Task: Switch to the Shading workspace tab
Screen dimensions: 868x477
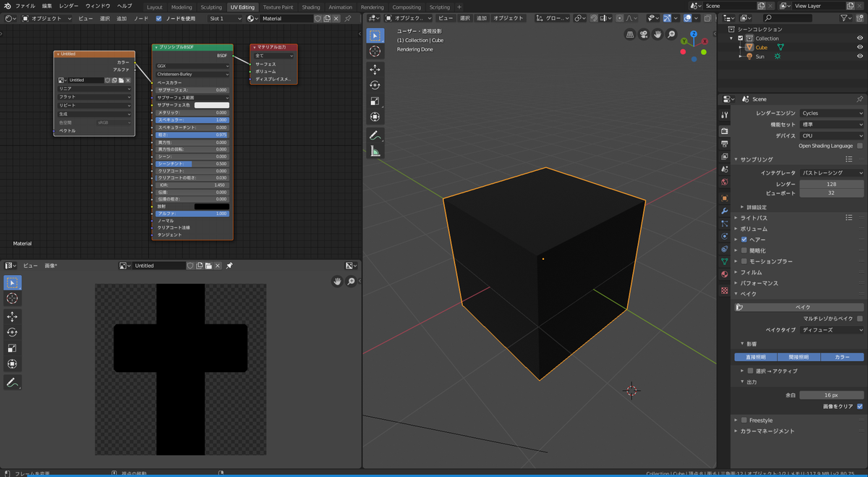Action: (311, 7)
